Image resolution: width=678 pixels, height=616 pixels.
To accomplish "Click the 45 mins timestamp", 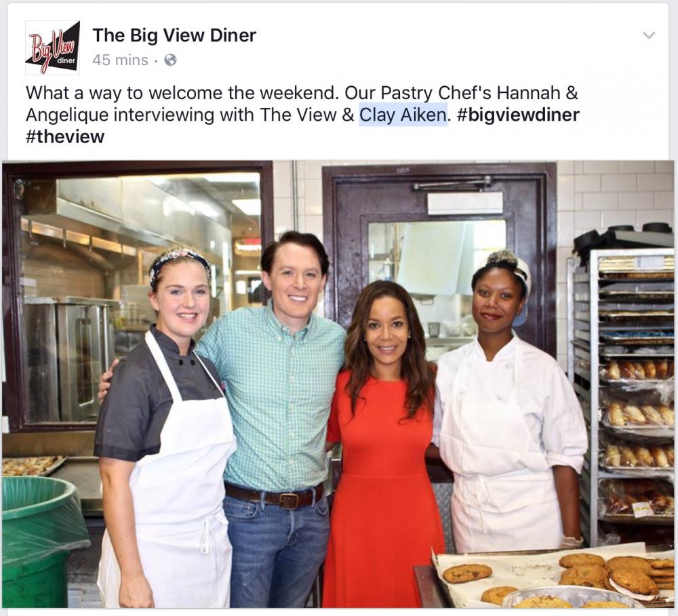I will click(120, 60).
